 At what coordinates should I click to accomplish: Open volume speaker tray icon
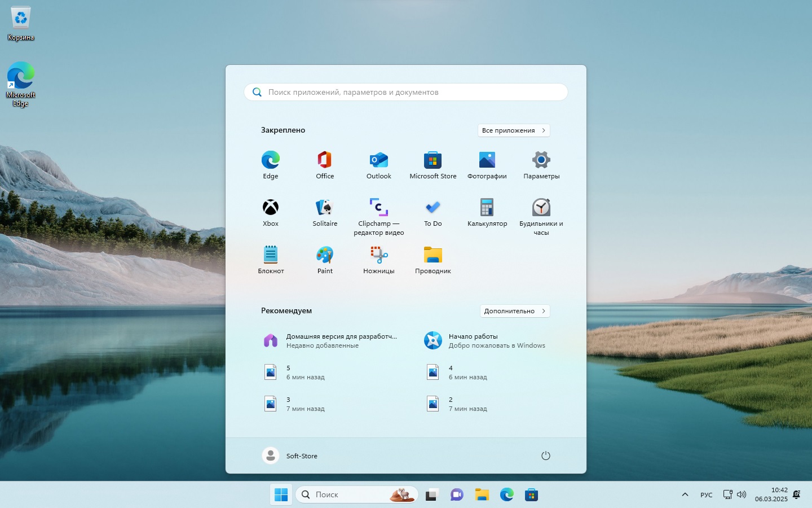click(x=742, y=494)
